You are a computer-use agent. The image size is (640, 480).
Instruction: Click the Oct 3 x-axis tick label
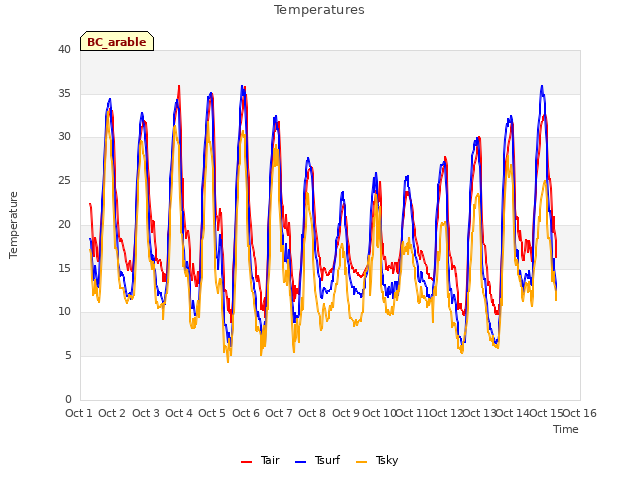coord(146,413)
